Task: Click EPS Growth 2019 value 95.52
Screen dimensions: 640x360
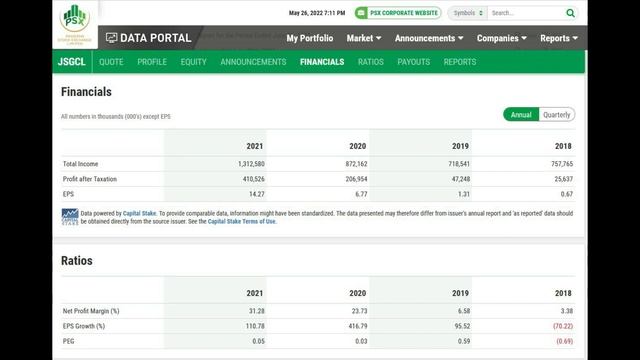Action: pyautogui.click(x=462, y=326)
